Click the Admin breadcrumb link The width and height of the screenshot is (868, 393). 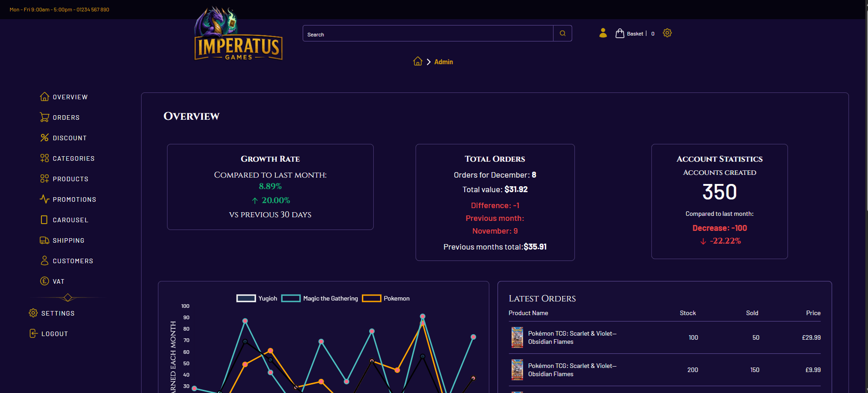pos(443,62)
